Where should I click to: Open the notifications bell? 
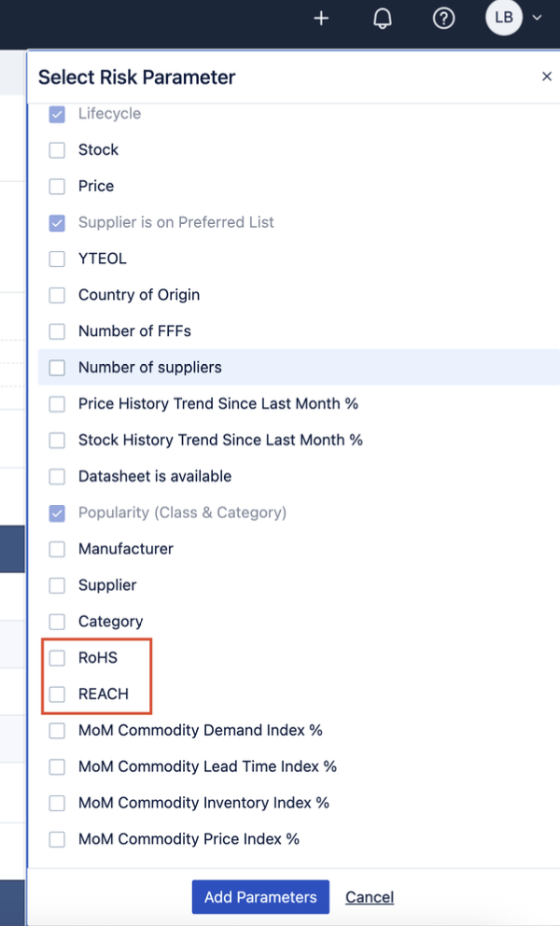[x=383, y=18]
